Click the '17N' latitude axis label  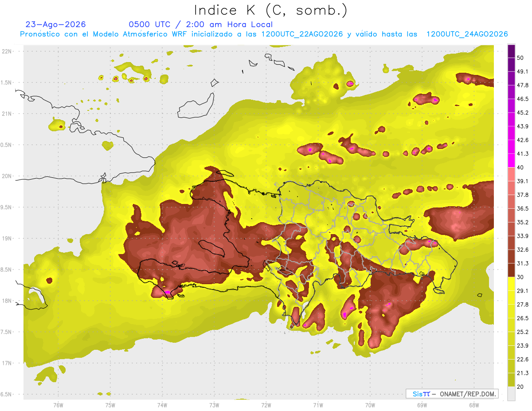click(x=7, y=363)
